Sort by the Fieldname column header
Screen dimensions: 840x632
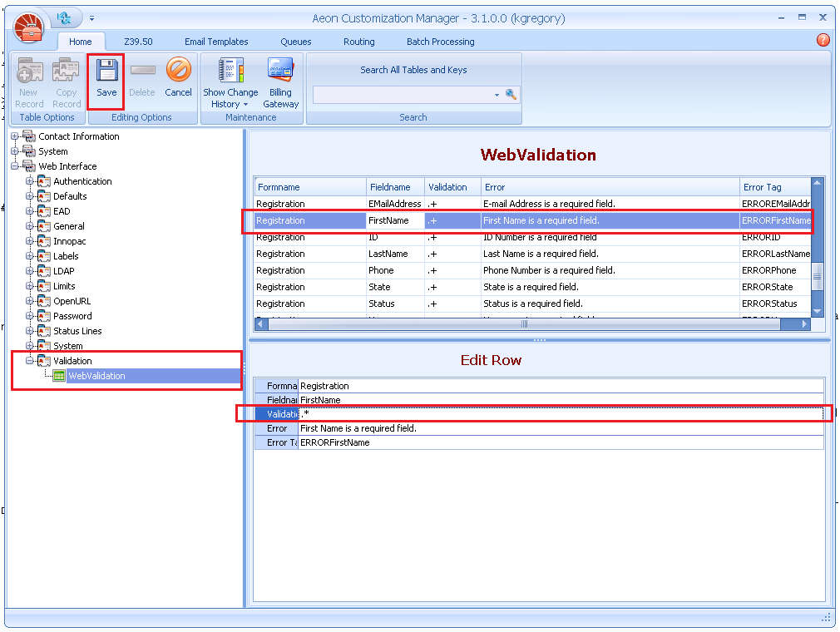394,187
